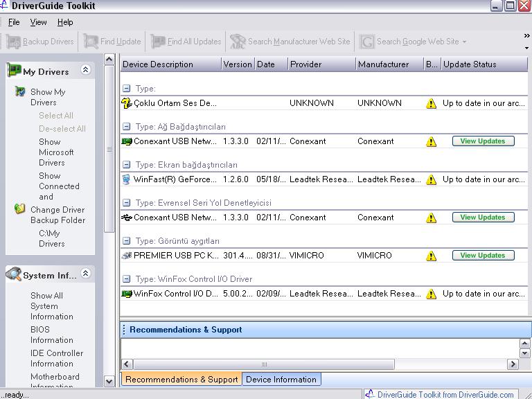Click Show My Drivers link
The image size is (532, 399).
(48, 97)
